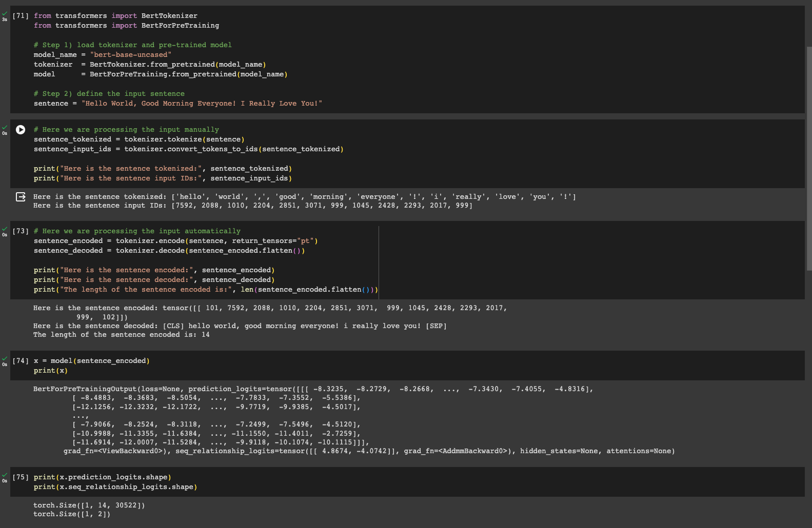
Task: Select execution count [74]
Action: coord(21,361)
